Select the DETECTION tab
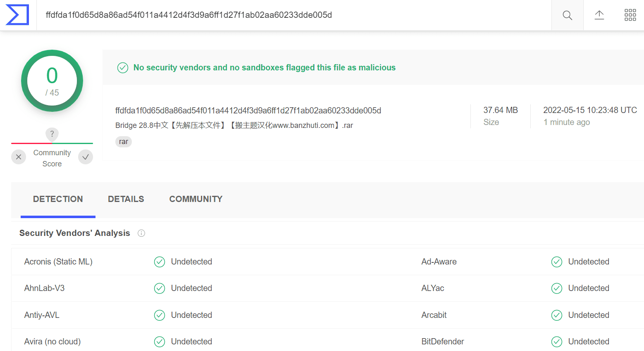Viewport: 644px width, 351px height. point(58,199)
